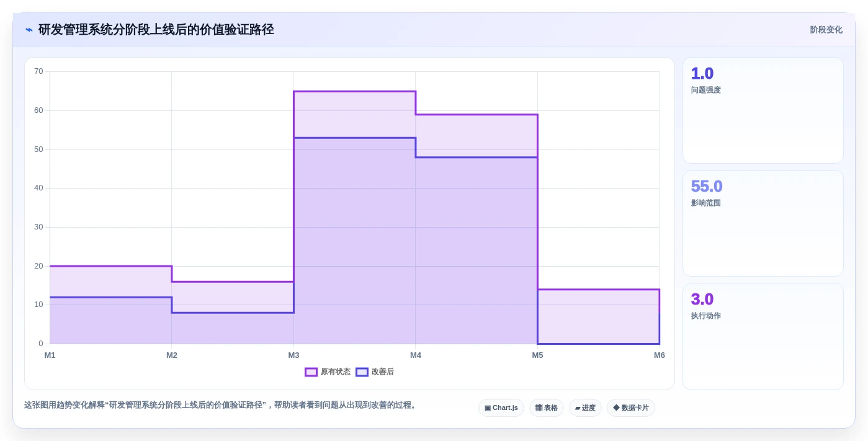This screenshot has width=868, height=441.
Task: Click the 60 y-axis value
Action: (x=38, y=110)
